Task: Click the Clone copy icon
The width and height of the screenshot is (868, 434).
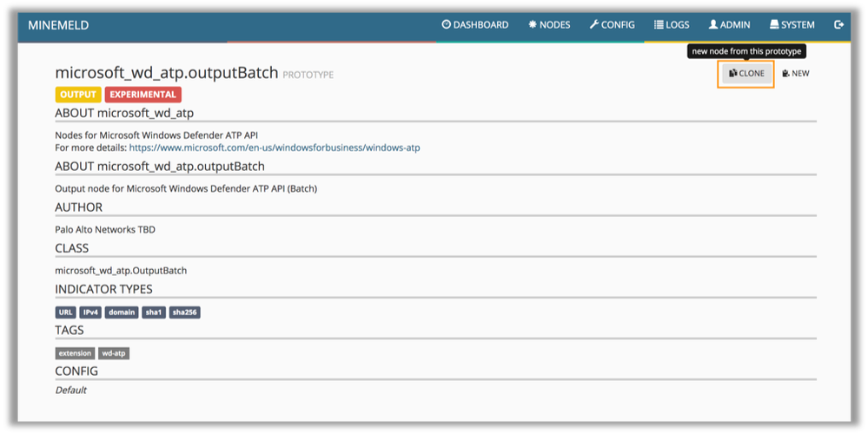Action: point(733,74)
